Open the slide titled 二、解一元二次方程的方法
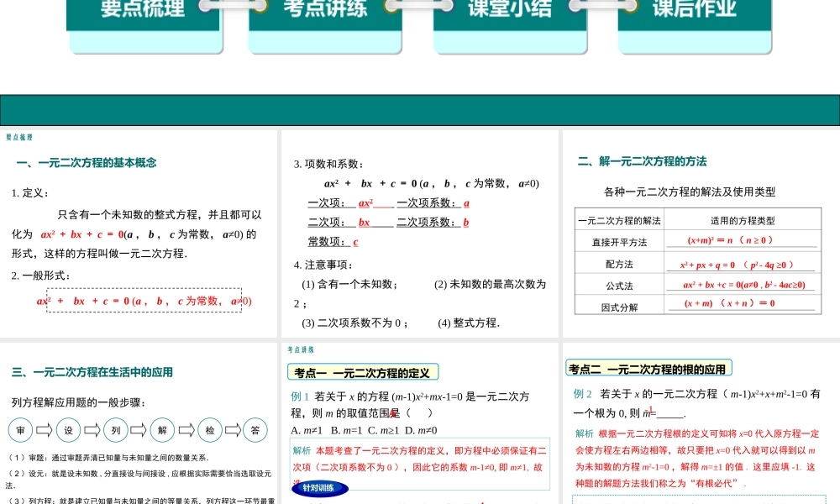 point(701,234)
